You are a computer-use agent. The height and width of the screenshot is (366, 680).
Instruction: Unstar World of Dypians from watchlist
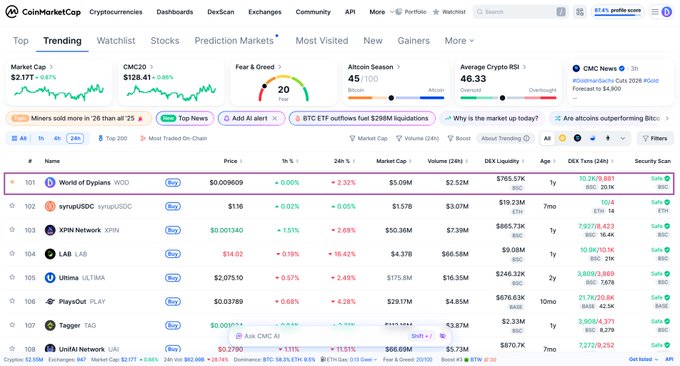(x=12, y=182)
